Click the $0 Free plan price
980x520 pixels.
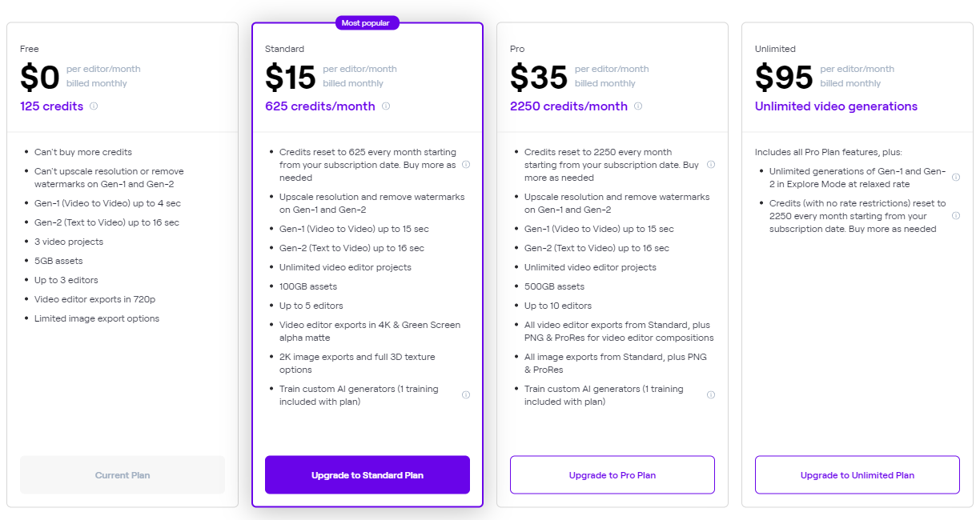click(40, 77)
